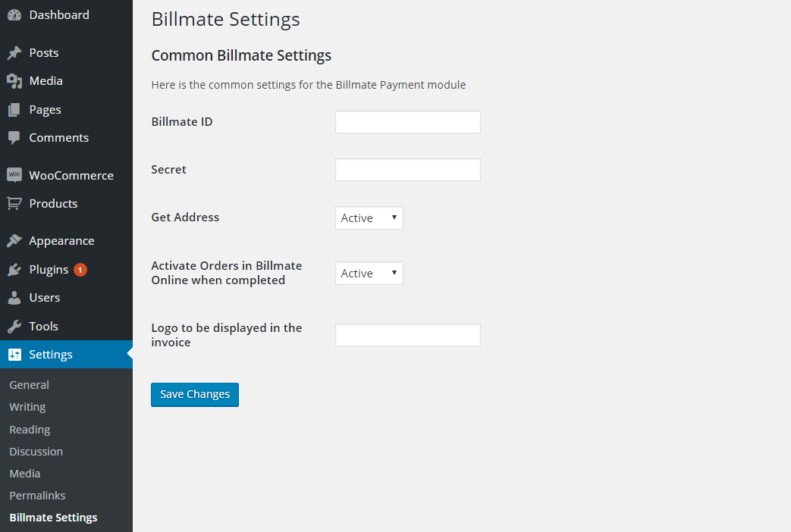This screenshot has height=532, width=791.
Task: Click the Pages icon in sidebar
Action: point(14,110)
